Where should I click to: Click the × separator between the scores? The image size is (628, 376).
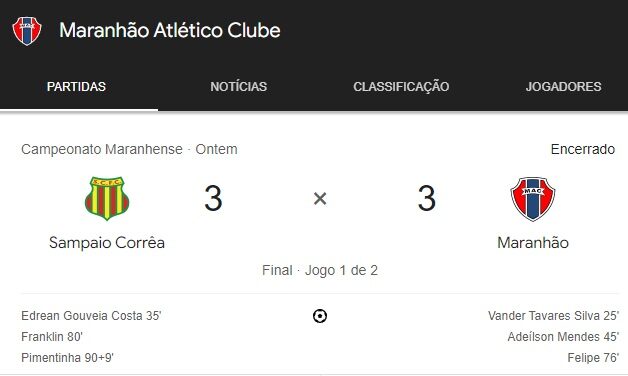(x=320, y=198)
